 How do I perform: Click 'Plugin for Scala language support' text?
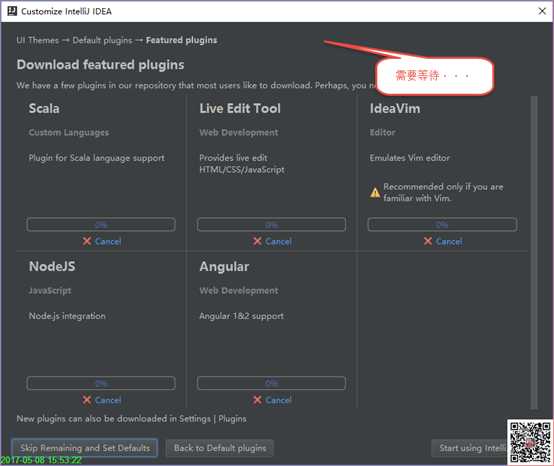[x=96, y=158]
